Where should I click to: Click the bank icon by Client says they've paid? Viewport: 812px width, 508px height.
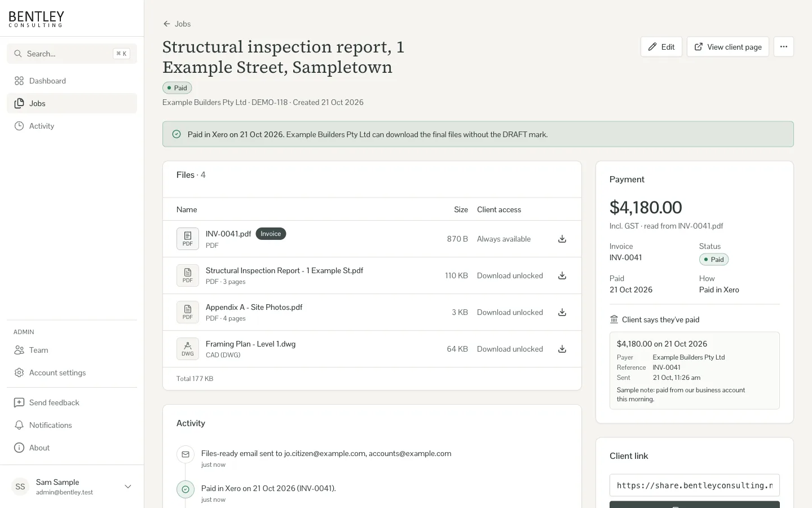(x=614, y=319)
